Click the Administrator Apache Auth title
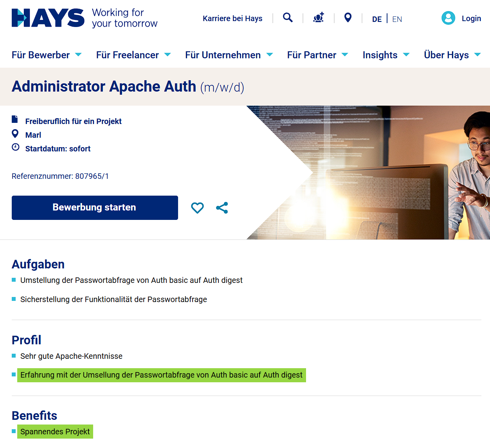This screenshot has width=490, height=448. tap(128, 86)
